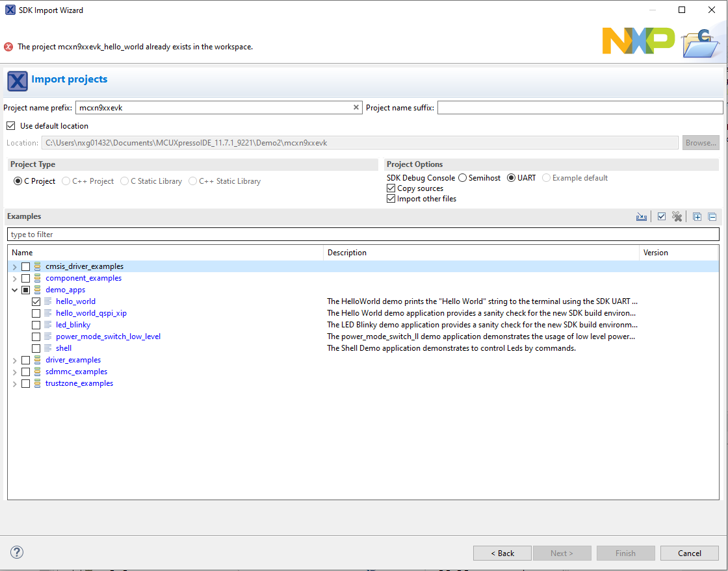This screenshot has width=728, height=571.
Task: Clear the project name prefix with the X icon
Action: 356,108
